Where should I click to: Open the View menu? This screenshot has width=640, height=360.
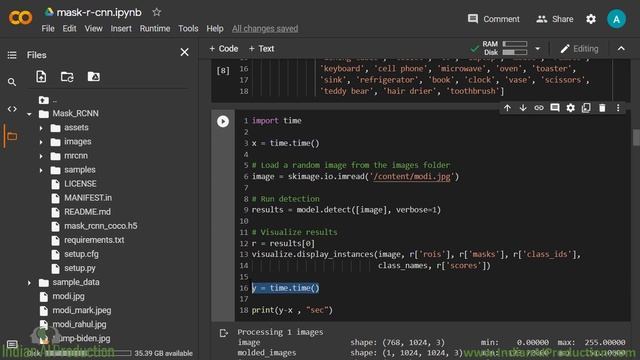pyautogui.click(x=93, y=29)
